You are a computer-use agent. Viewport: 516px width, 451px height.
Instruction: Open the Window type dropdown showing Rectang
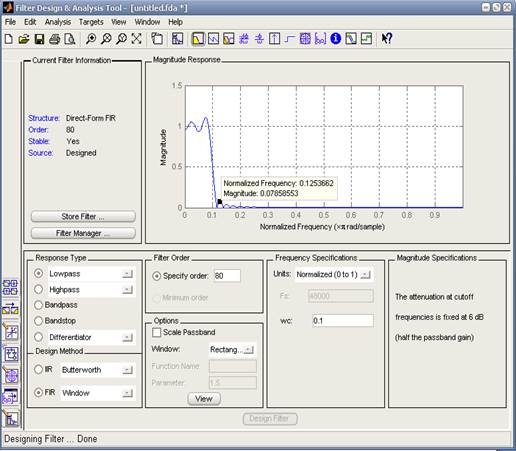(x=232, y=350)
